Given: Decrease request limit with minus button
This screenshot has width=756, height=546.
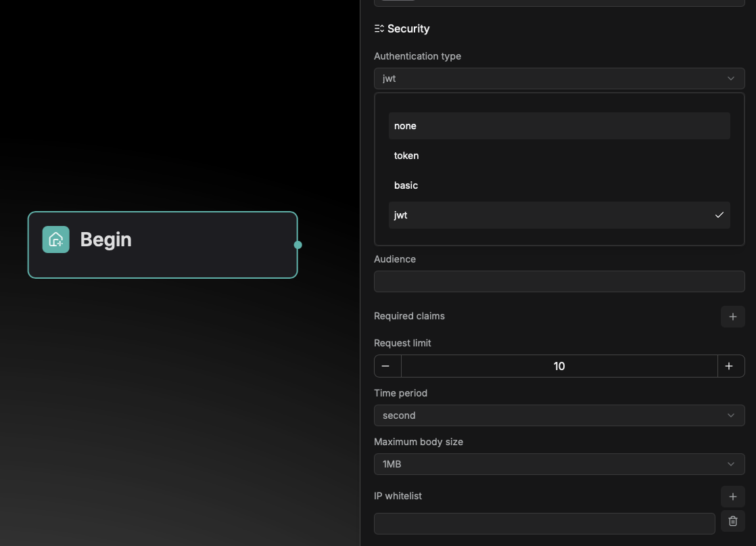Looking at the screenshot, I should point(386,366).
